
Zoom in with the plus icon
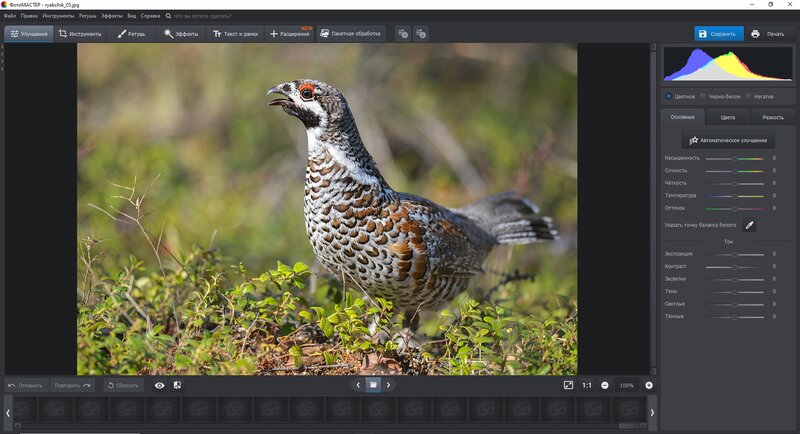point(649,386)
